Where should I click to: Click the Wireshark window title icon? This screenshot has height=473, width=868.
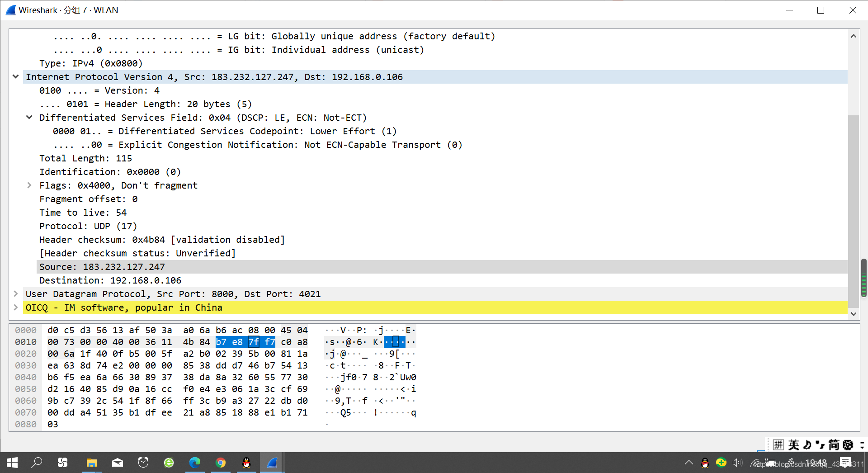11,10
